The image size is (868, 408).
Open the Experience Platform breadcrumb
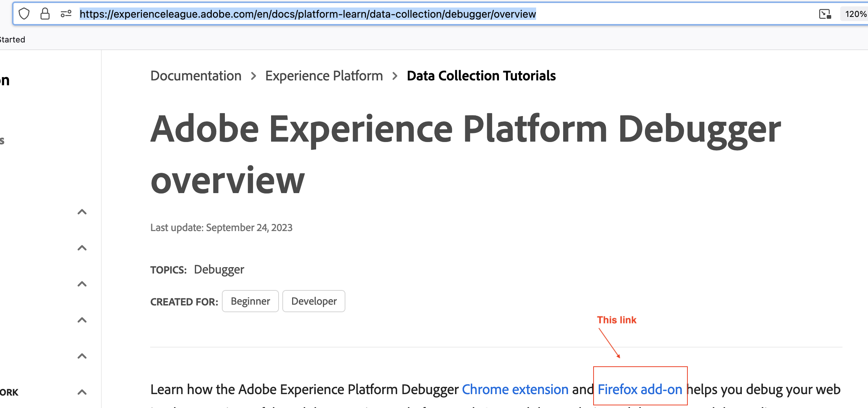point(324,76)
